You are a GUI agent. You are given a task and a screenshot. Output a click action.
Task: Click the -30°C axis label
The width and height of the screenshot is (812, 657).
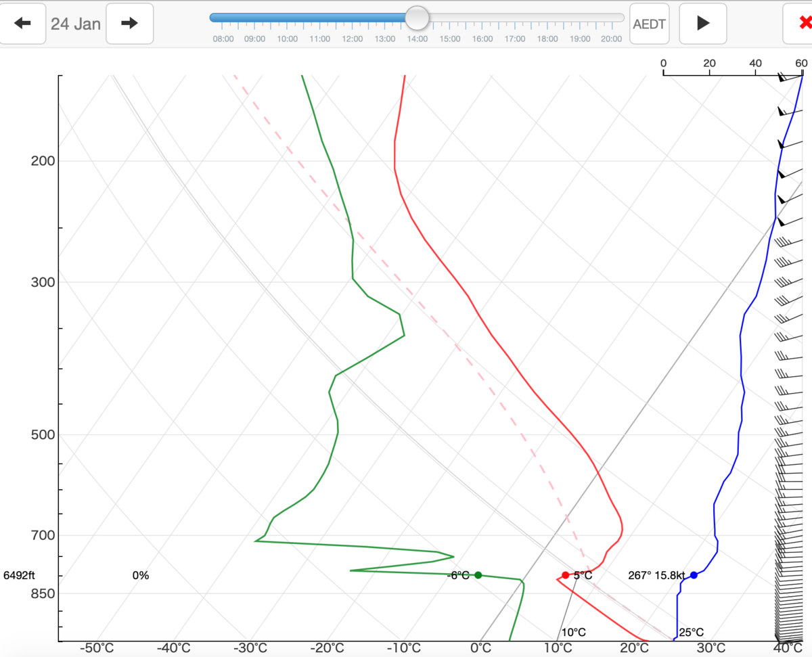[250, 648]
